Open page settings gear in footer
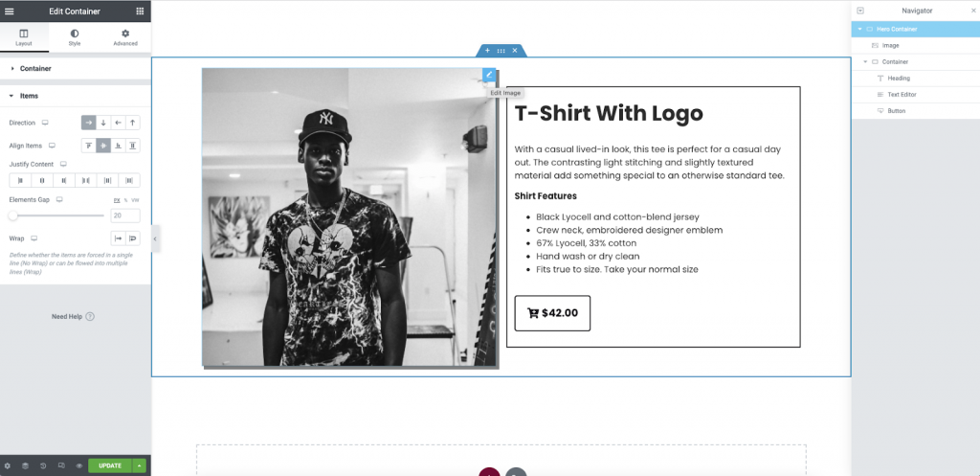The height and width of the screenshot is (476, 980). tap(8, 466)
